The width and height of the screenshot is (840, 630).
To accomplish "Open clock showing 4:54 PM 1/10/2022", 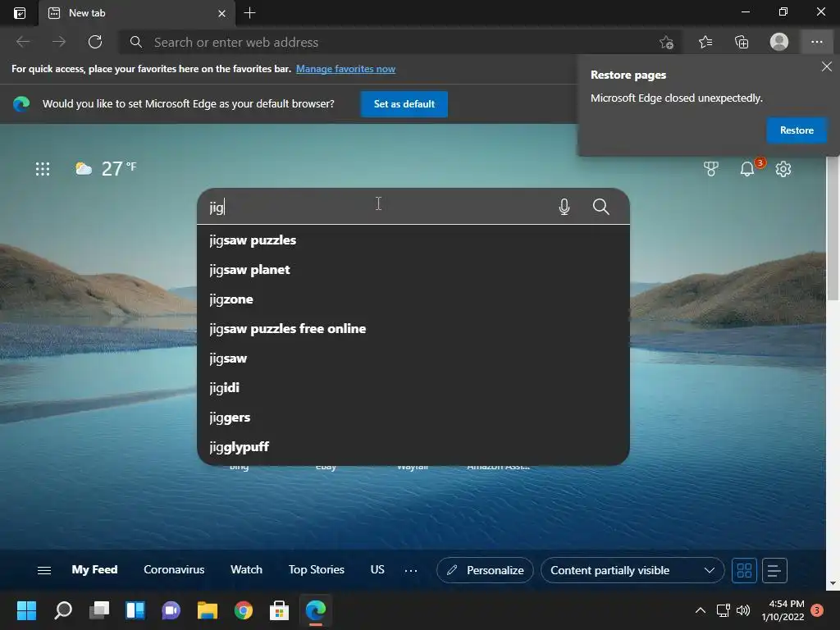I will coord(783,610).
